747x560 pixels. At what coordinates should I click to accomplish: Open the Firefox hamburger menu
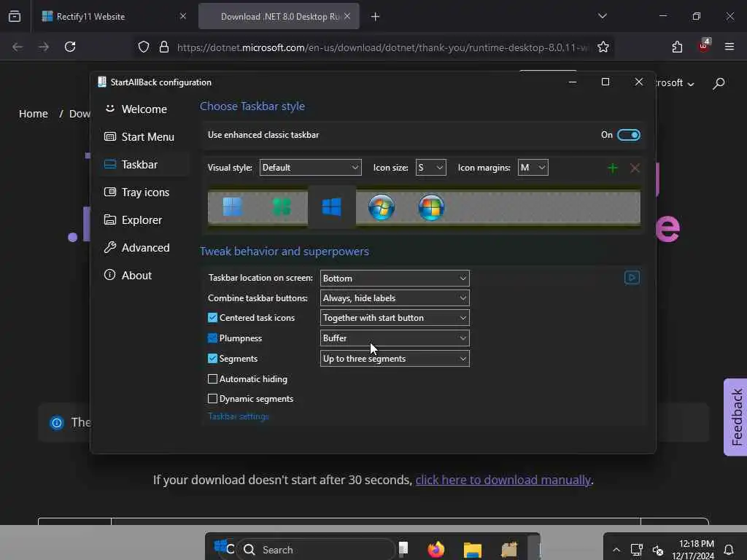(x=729, y=47)
